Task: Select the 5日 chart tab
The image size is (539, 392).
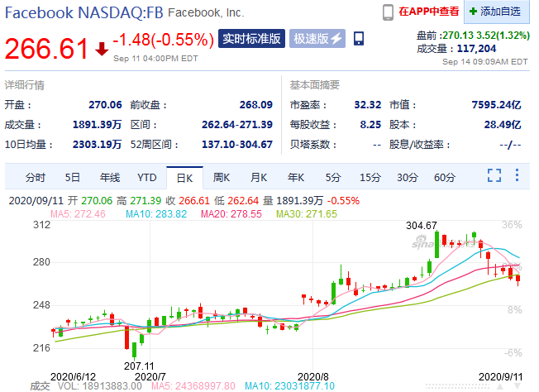Action: (x=73, y=178)
